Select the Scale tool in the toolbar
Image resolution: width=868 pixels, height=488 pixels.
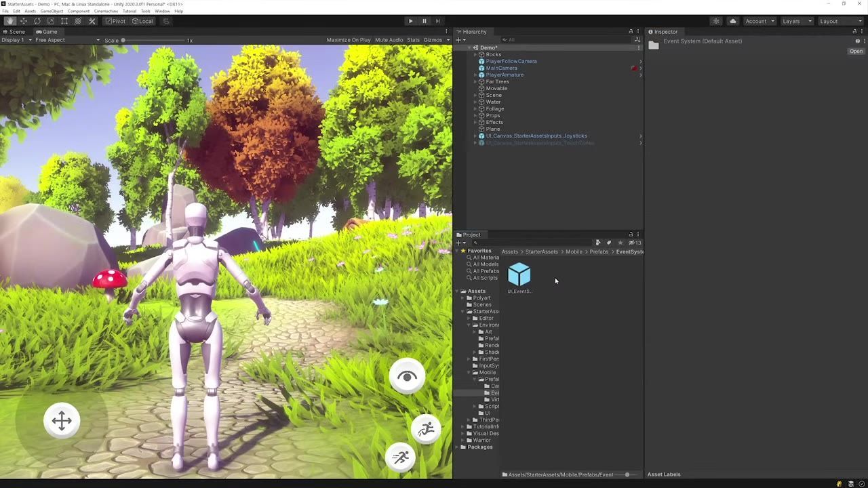point(51,21)
